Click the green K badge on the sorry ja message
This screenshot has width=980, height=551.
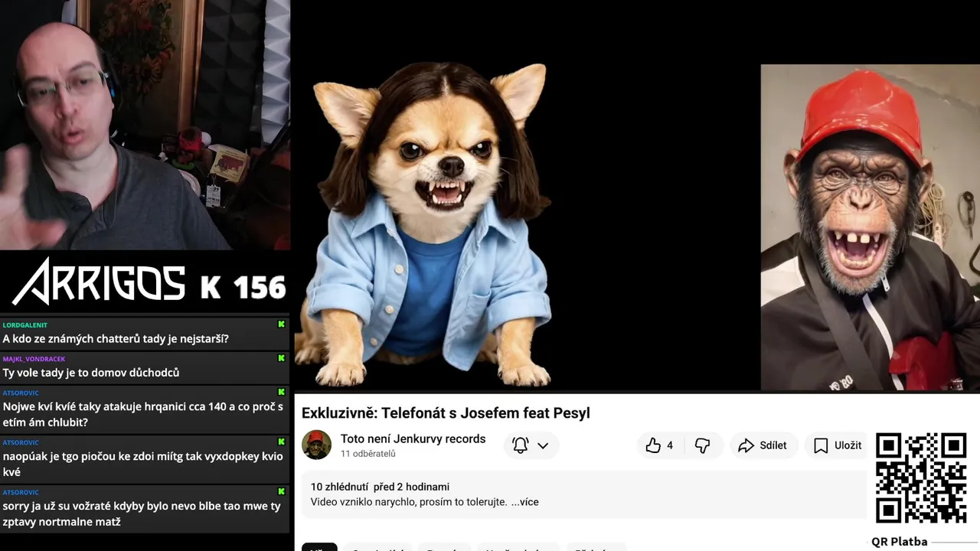tap(282, 492)
